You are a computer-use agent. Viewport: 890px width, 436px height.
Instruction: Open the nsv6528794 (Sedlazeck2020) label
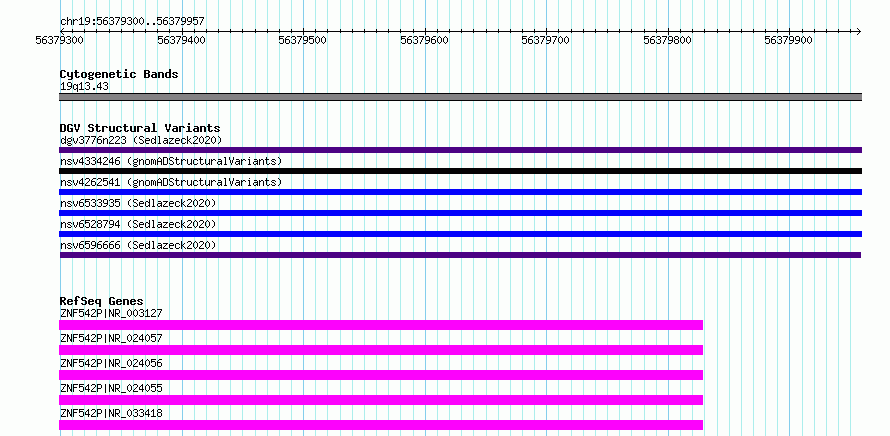click(x=138, y=224)
